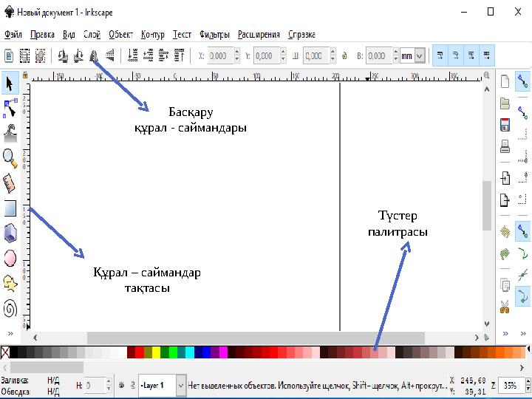Viewport: 532px width, 399px height.
Task: Save document floppy disk icon
Action: 505,125
